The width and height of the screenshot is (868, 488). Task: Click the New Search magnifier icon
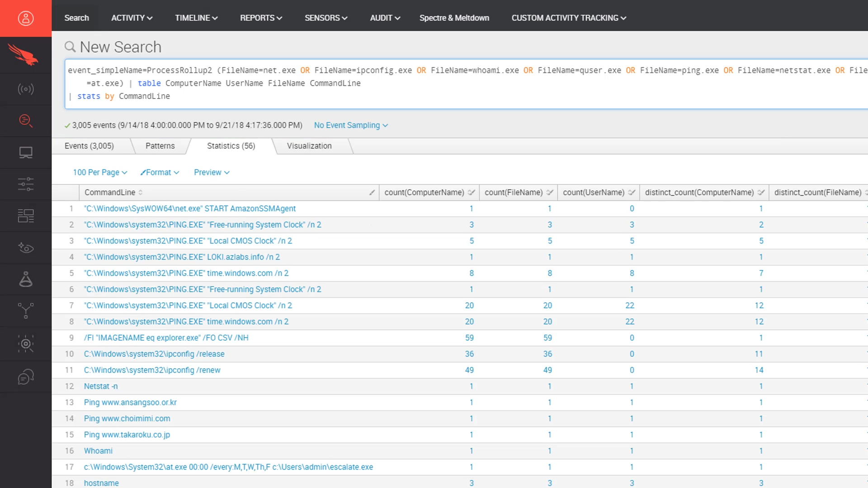(x=70, y=47)
